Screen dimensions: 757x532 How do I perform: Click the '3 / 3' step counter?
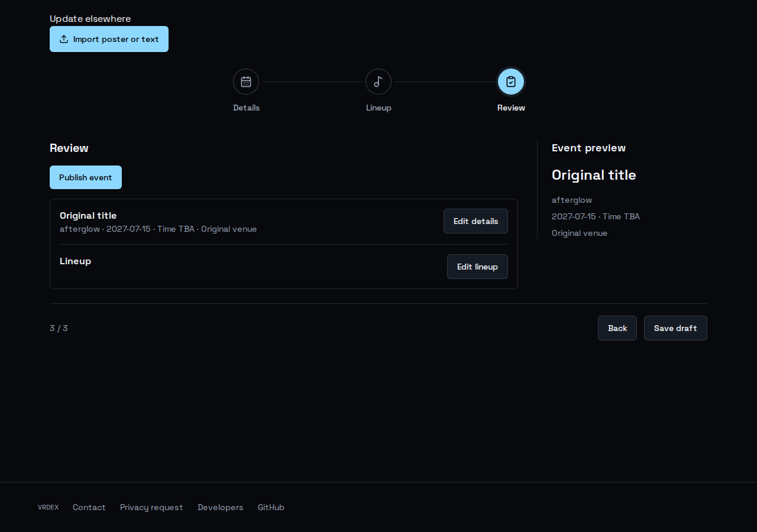click(x=59, y=328)
